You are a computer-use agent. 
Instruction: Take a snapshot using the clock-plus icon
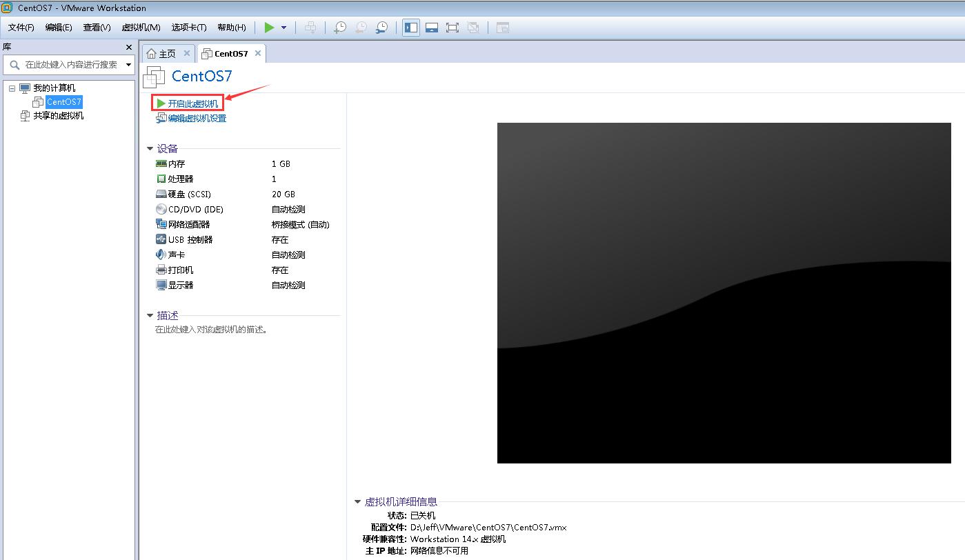point(340,28)
